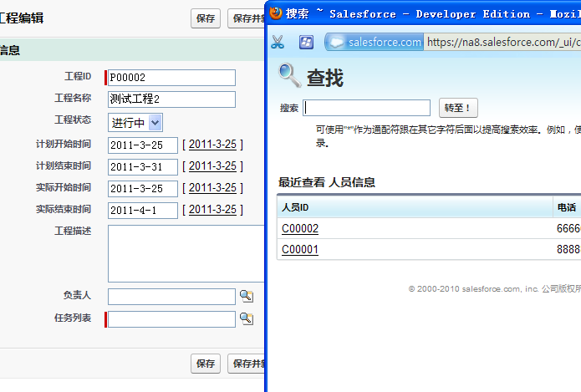Click the Firefox logo in popup title bar
The image size is (581, 392).
[x=276, y=13]
